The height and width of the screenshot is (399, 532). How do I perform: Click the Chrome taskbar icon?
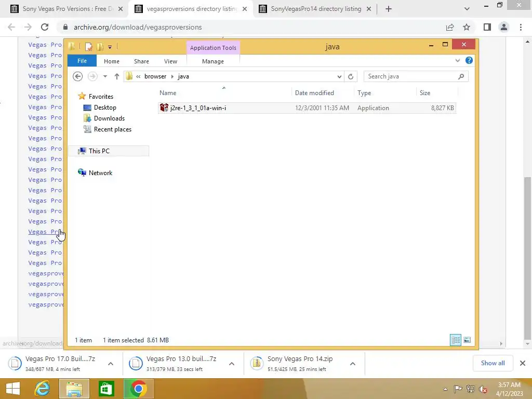(x=138, y=389)
